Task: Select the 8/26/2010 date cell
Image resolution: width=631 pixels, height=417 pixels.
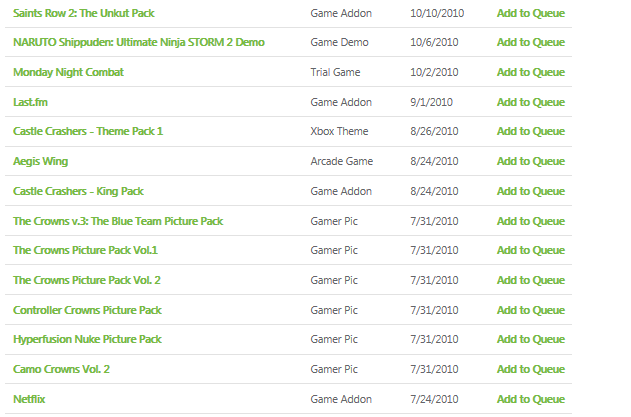Action: [x=434, y=131]
